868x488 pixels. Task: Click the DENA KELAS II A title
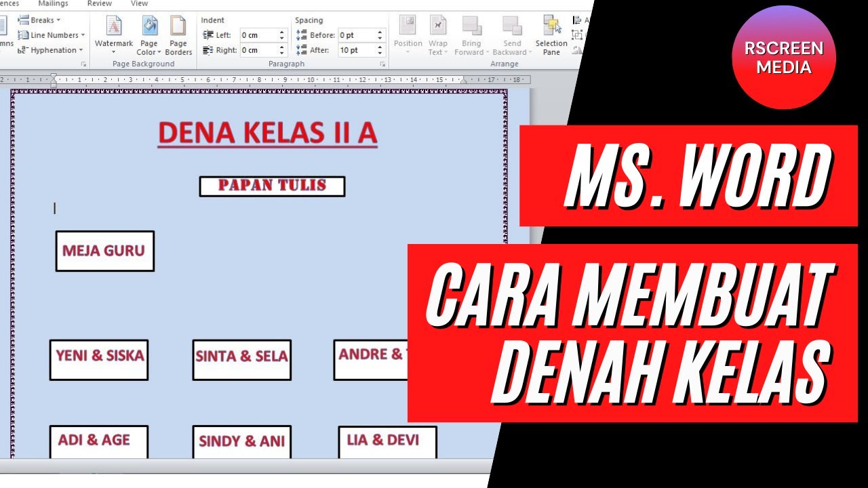click(267, 134)
